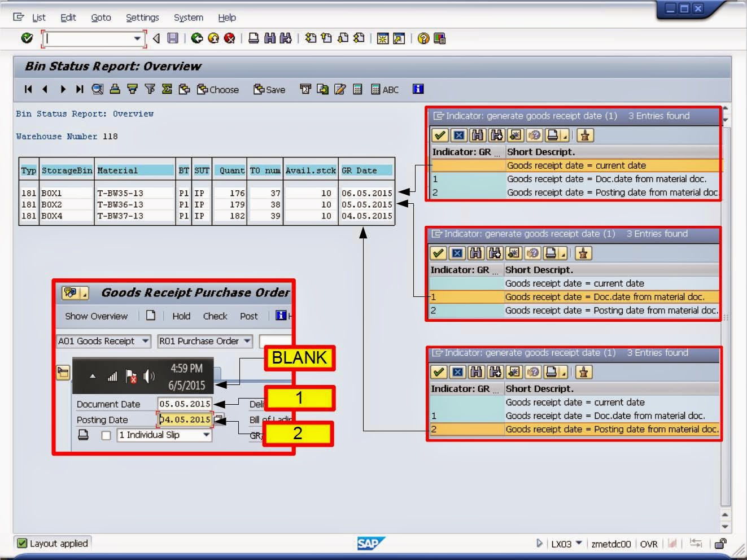Click the Sort ascending print icon
The image size is (747, 560).
tap(115, 89)
